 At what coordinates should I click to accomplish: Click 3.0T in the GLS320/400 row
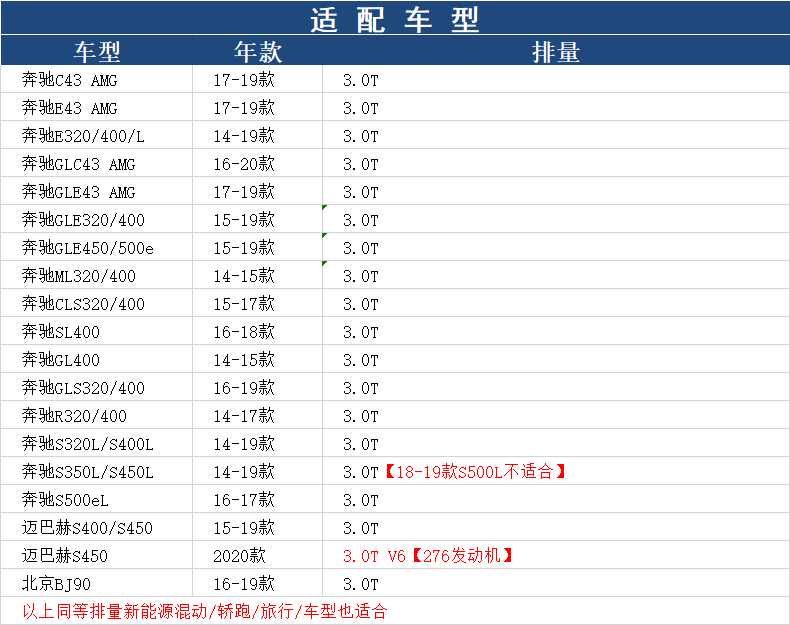click(x=360, y=388)
